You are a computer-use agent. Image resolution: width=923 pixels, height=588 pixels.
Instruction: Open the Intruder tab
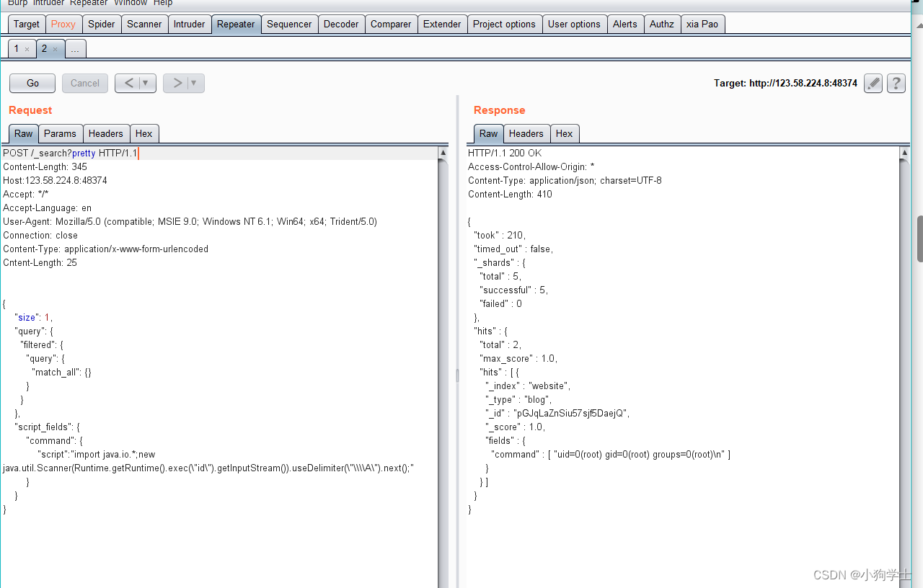[x=190, y=24]
